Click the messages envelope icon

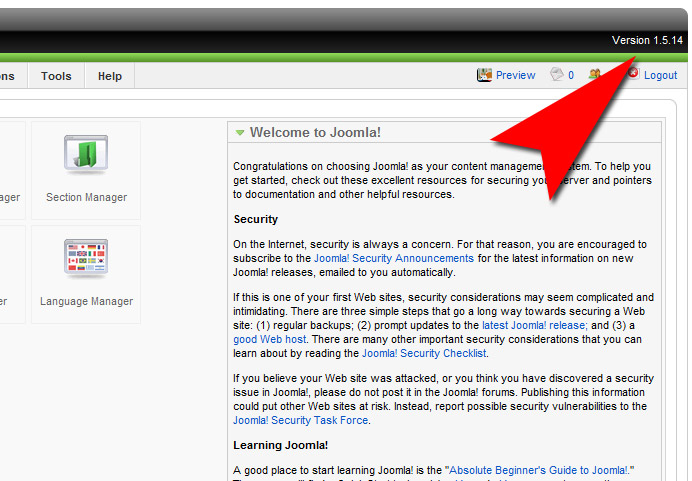(557, 74)
